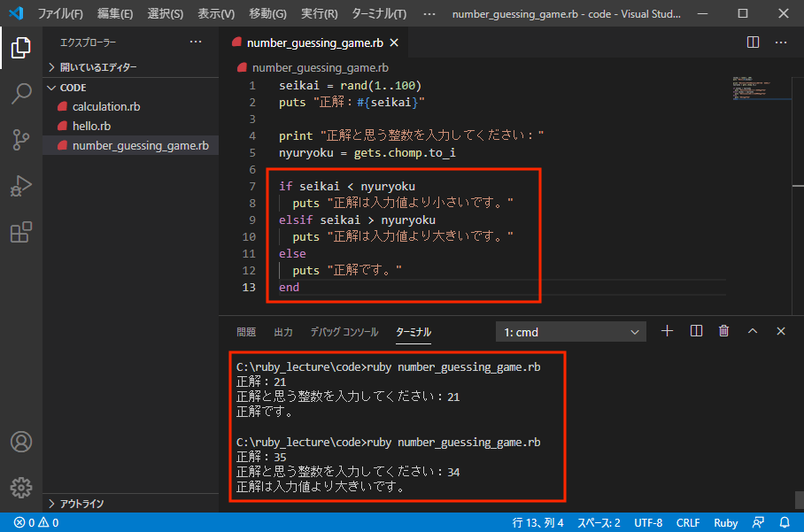Click the errors and warnings status indicator
The image size is (804, 532).
pyautogui.click(x=36, y=523)
